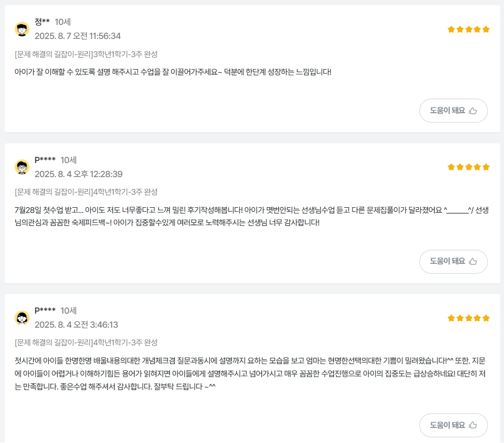Click thumbs-up icon in first review
The height and width of the screenshot is (443, 504).
(472, 111)
